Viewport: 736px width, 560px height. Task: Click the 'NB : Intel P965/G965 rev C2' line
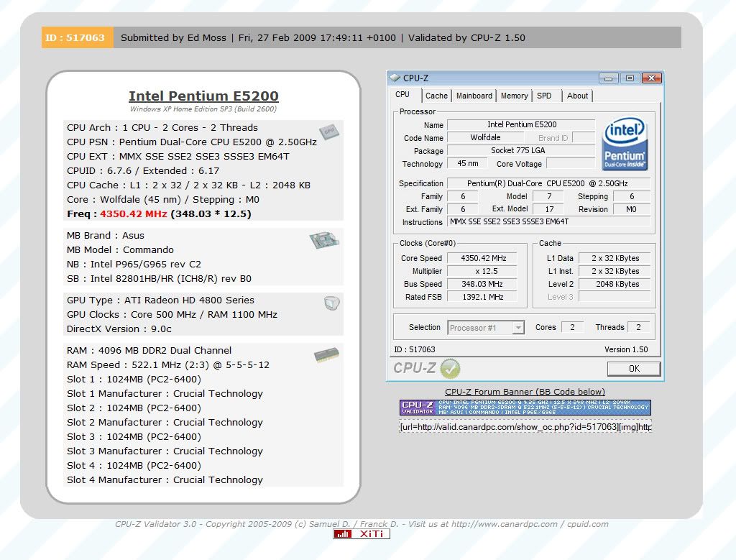[x=134, y=265]
